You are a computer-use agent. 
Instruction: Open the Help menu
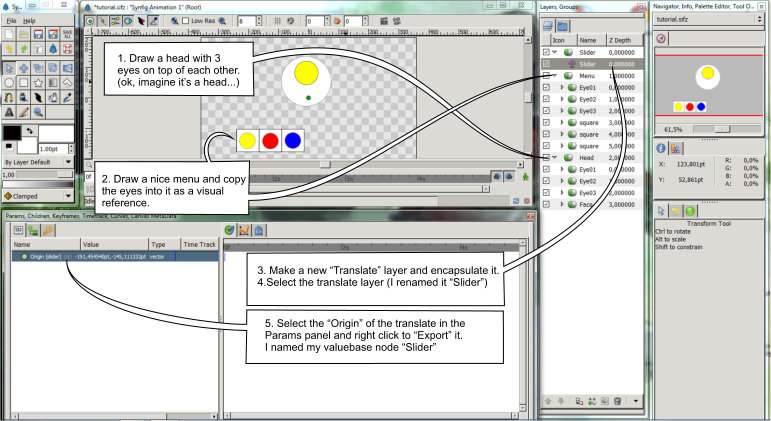(29, 20)
